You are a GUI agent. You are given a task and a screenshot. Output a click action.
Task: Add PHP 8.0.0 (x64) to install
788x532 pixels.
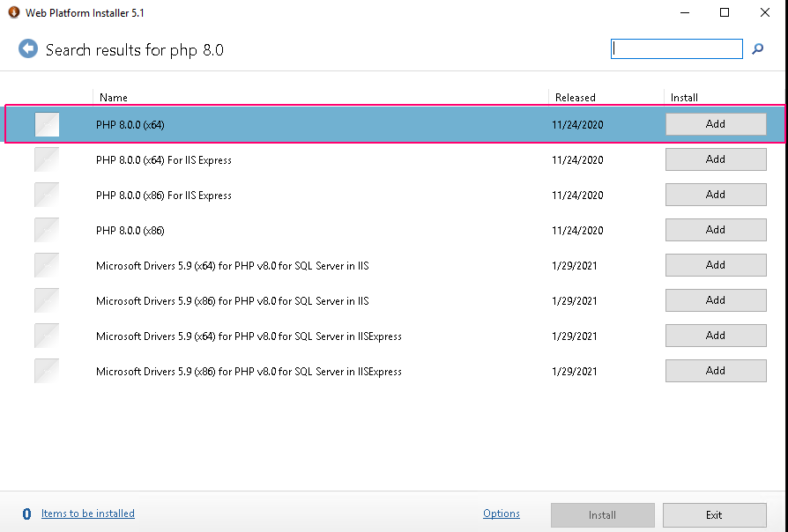click(x=716, y=124)
